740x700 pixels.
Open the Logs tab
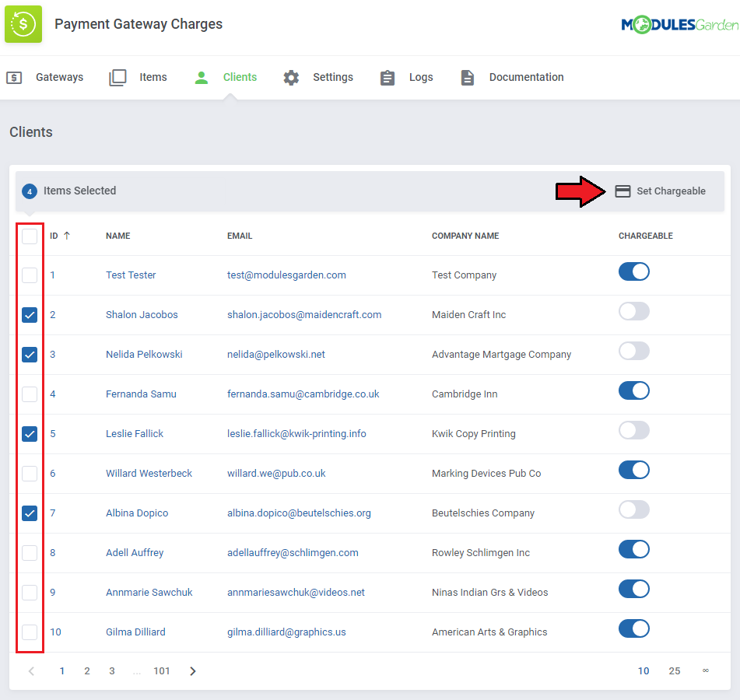[x=407, y=77]
